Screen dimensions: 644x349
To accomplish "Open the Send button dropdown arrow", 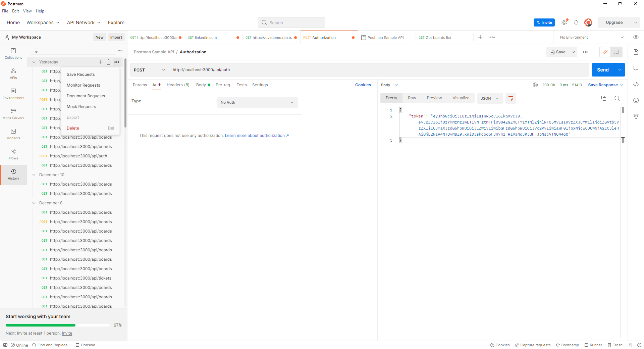I will tap(620, 70).
